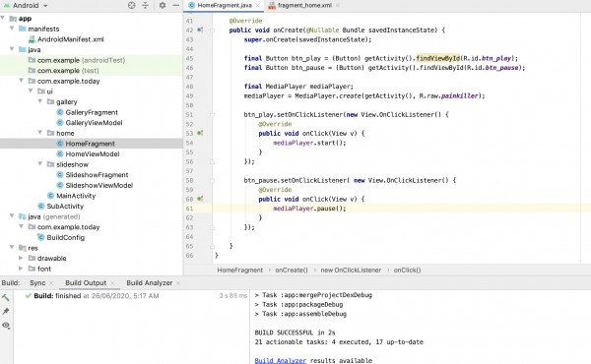Open AndroidManifest.xml file
The height and width of the screenshot is (364, 591).
71,39
